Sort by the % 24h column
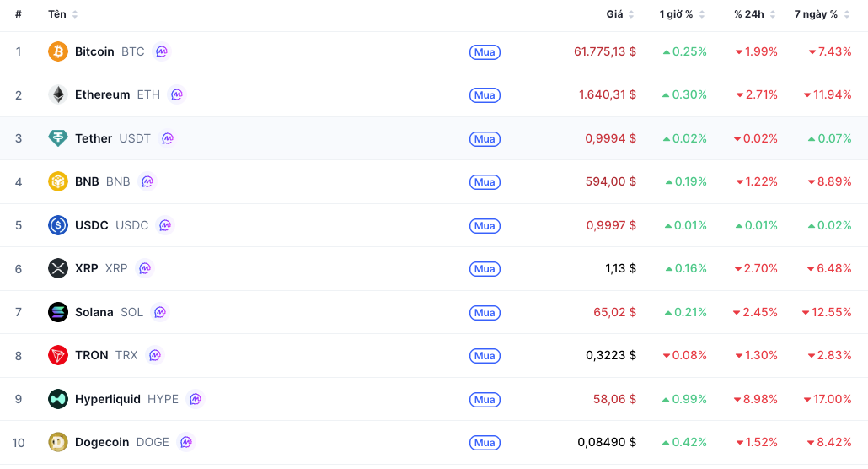Viewport: 868px width, 469px height. click(x=755, y=14)
